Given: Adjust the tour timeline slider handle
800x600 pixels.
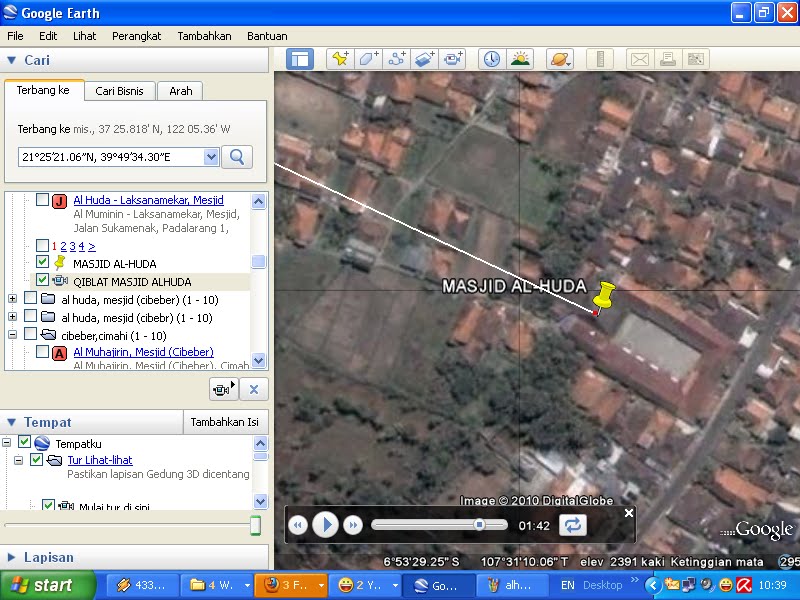Looking at the screenshot, I should [479, 524].
